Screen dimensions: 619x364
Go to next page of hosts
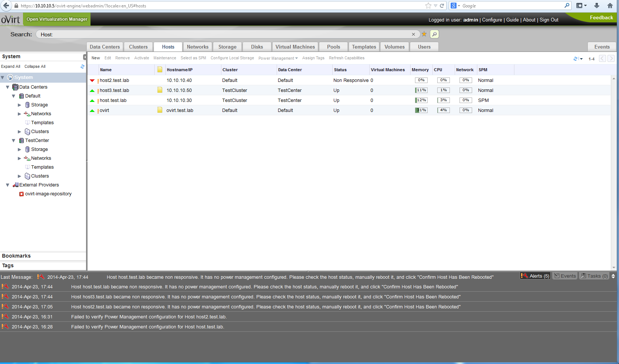[x=611, y=59]
